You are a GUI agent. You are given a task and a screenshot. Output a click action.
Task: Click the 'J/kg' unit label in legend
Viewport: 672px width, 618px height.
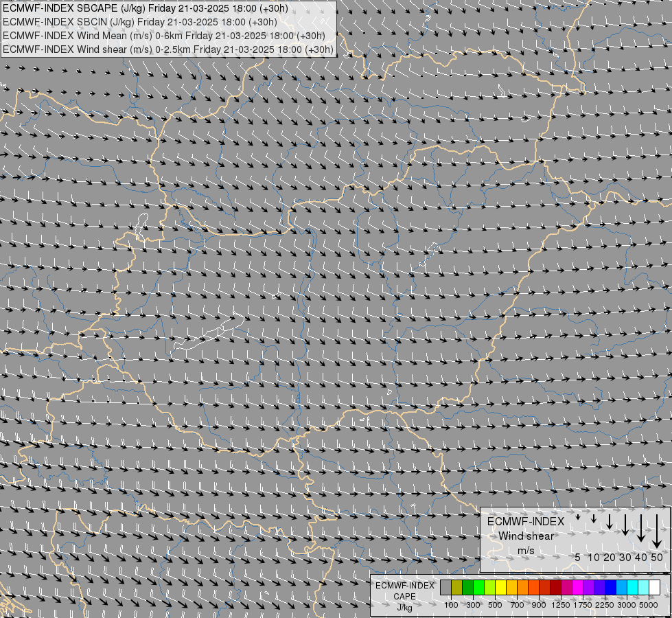pos(404,608)
